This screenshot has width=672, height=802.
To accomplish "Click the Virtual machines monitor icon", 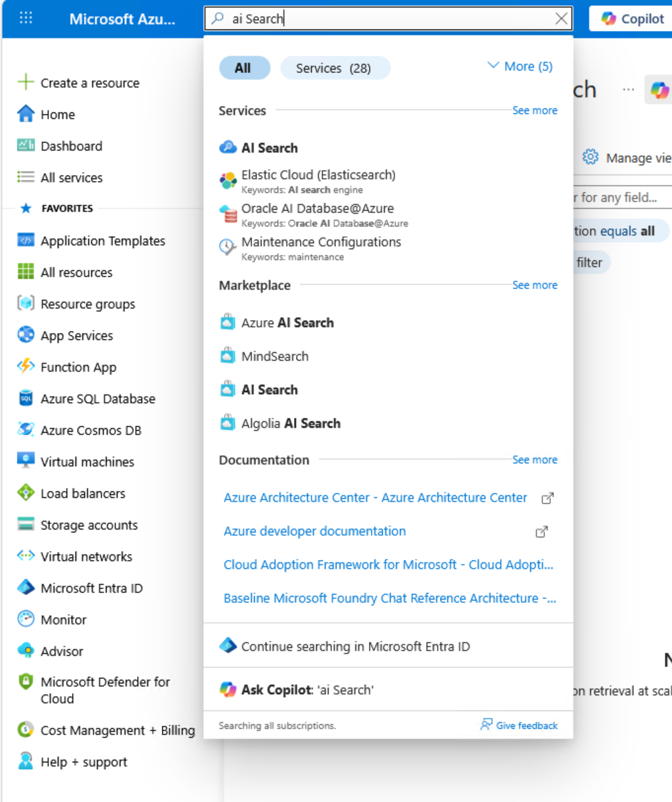I will [x=26, y=461].
